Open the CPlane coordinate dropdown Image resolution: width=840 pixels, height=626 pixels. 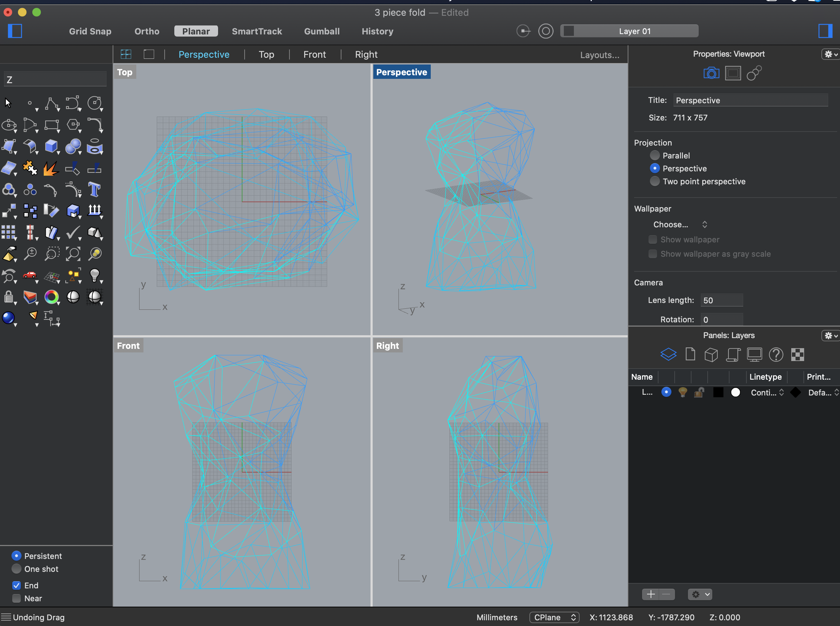click(x=554, y=617)
